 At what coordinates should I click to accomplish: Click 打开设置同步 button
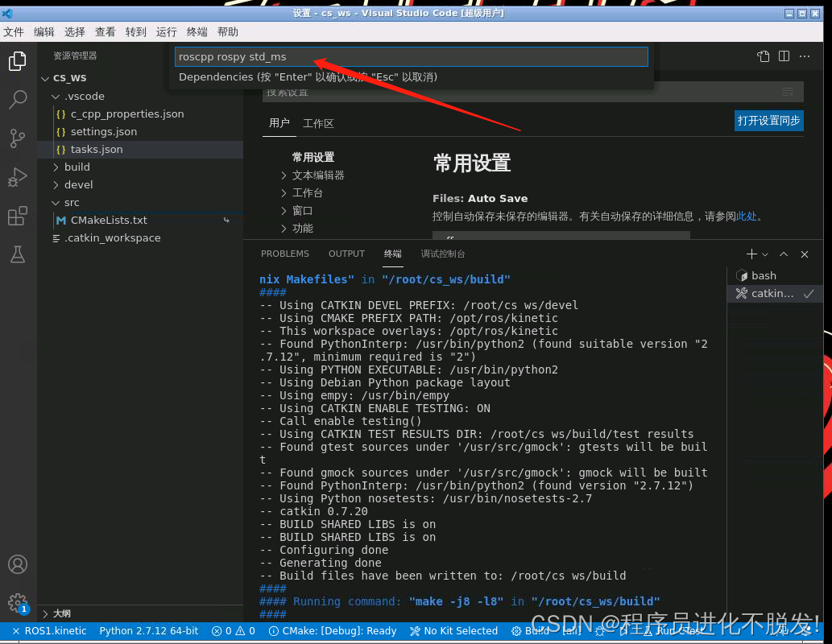tap(769, 121)
